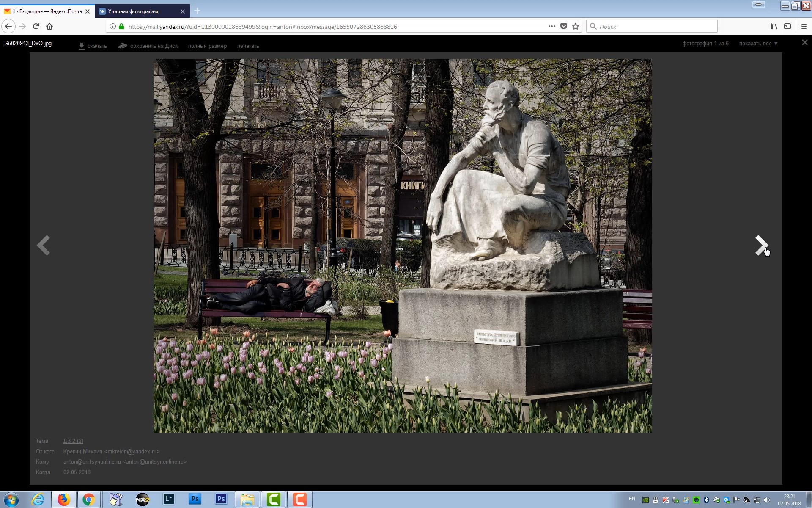
Task: Click sender text Крекин Михаил
Action: 83,451
